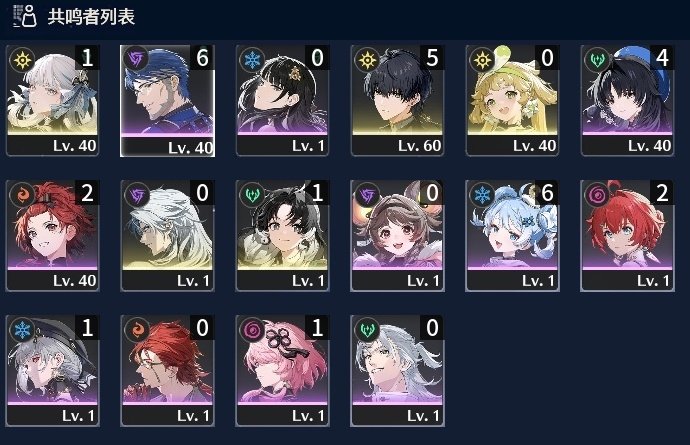Pick the red-haired man with glasses
The height and width of the screenshot is (445, 690).
(x=167, y=371)
